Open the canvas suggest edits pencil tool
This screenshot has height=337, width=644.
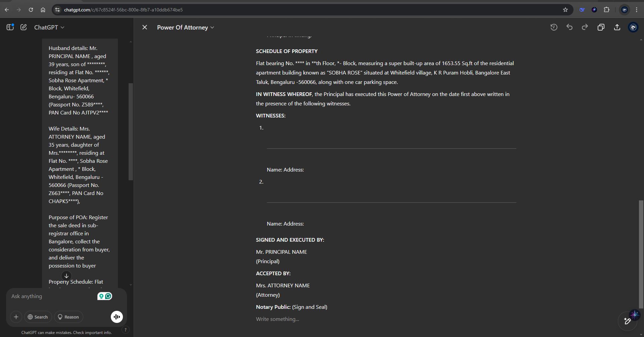627,321
